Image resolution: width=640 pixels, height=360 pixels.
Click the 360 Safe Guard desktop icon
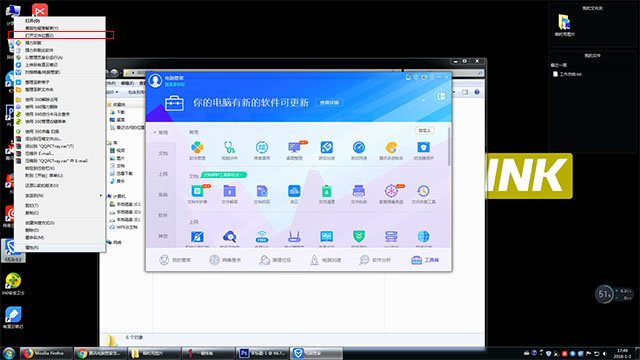(x=13, y=284)
